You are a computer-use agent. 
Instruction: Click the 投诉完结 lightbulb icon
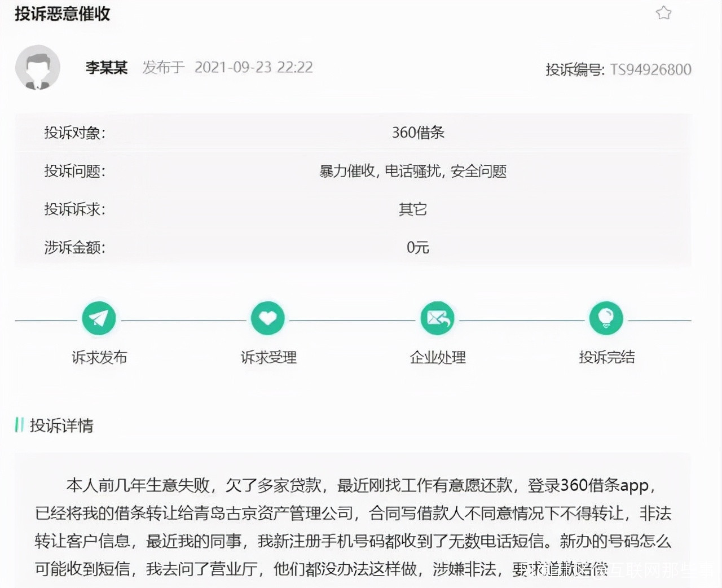point(606,318)
